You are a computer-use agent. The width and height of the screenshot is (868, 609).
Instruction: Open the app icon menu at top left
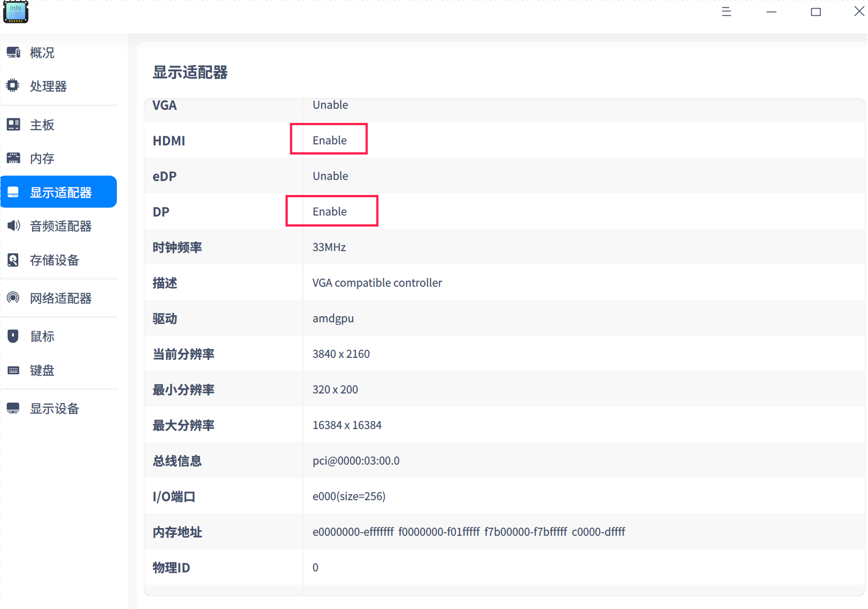pos(15,12)
